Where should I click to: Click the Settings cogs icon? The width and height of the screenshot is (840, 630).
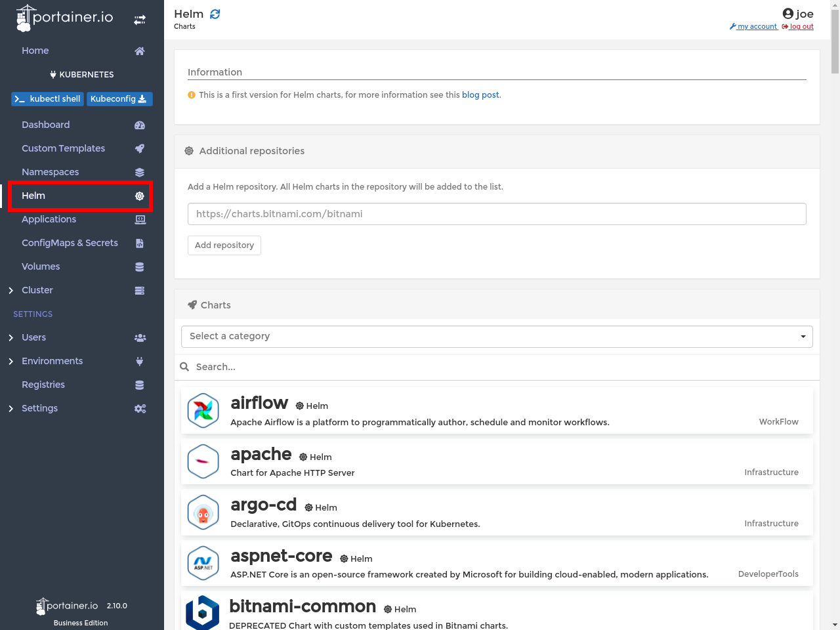(x=140, y=409)
